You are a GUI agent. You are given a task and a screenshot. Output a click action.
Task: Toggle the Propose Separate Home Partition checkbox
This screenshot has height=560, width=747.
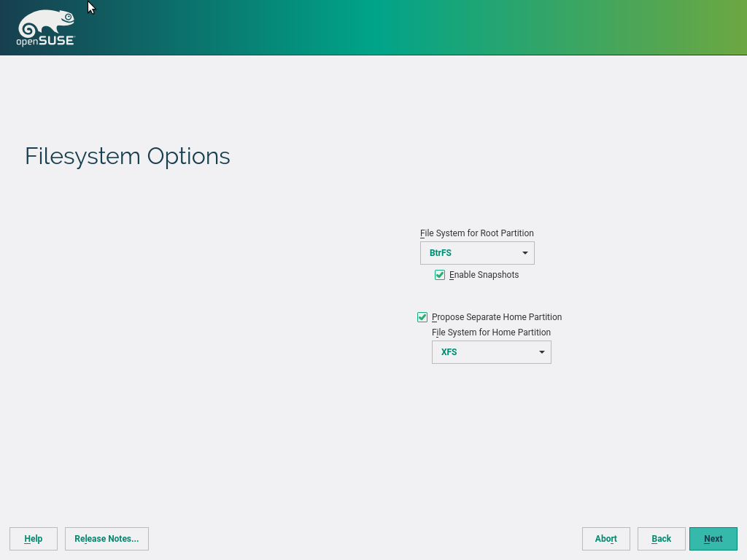[x=422, y=317]
